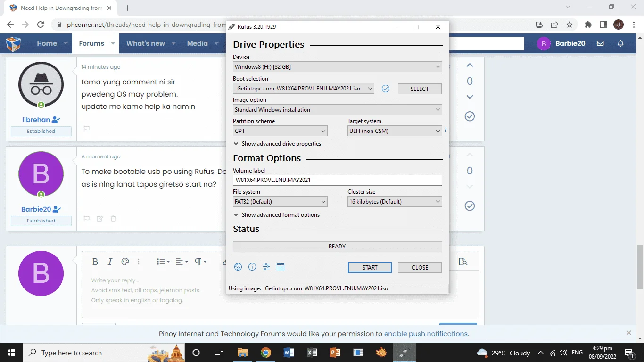The height and width of the screenshot is (362, 644).
Task: Apply bold in the reply editor
Action: coord(95,262)
